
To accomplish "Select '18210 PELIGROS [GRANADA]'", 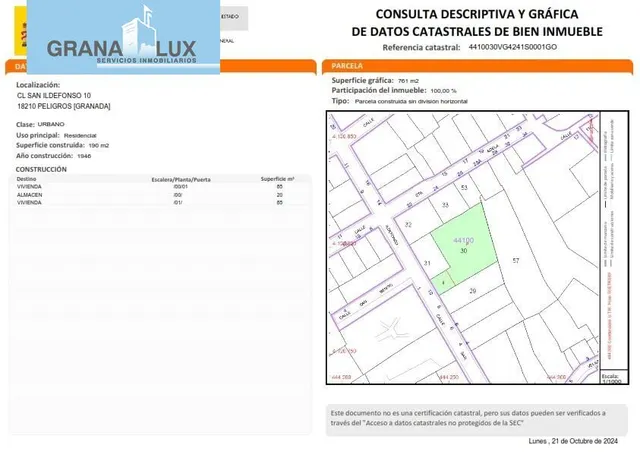I will pyautogui.click(x=64, y=106).
